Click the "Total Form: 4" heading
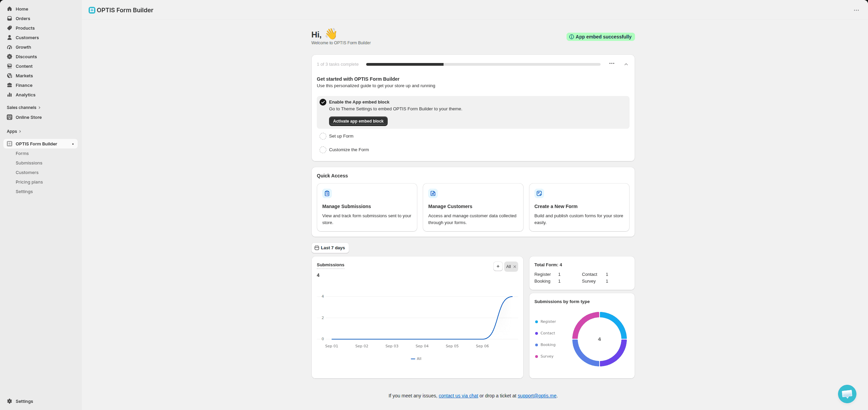The width and height of the screenshot is (868, 410). click(x=548, y=265)
